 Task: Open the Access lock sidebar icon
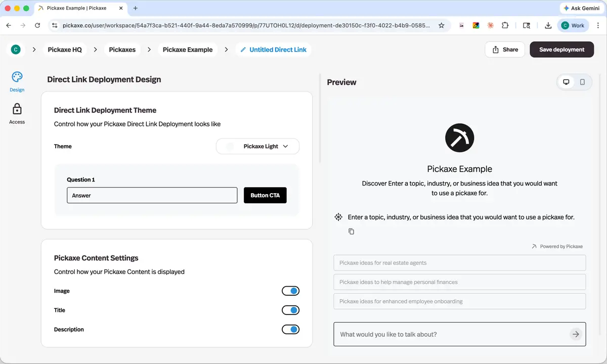coord(17,109)
